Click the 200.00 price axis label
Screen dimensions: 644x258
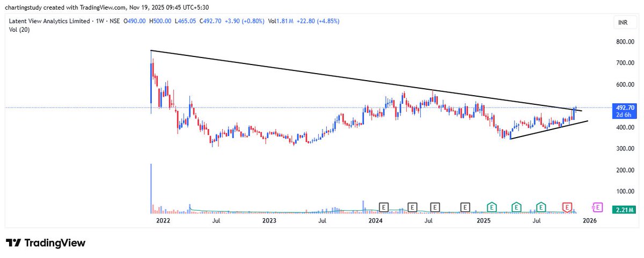(625, 170)
